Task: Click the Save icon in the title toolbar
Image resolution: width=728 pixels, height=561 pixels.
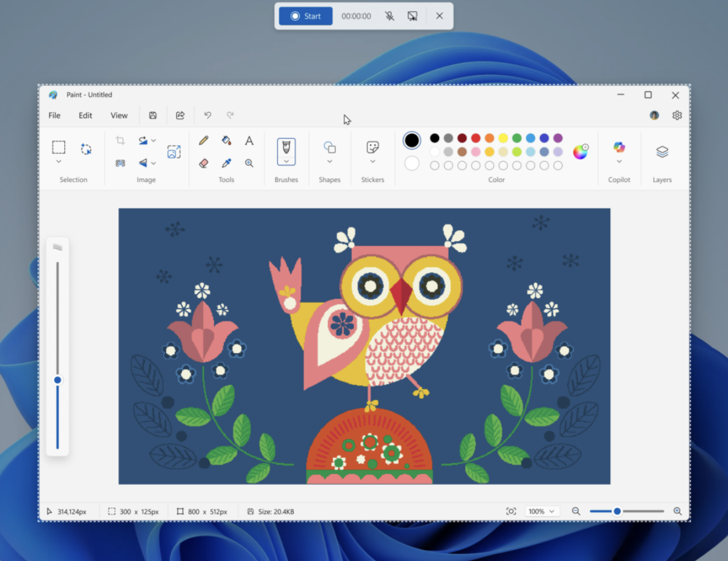Action: pos(153,115)
